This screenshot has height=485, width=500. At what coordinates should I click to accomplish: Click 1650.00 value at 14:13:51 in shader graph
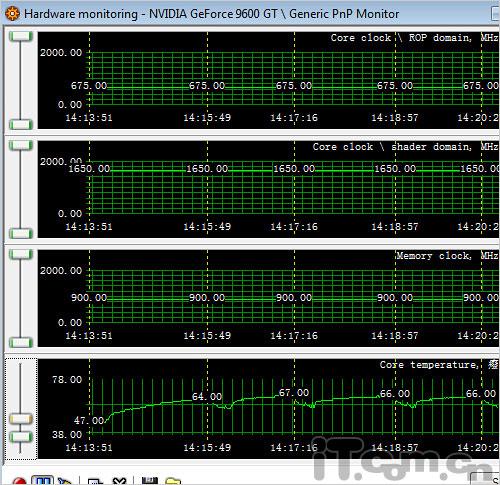point(89,169)
